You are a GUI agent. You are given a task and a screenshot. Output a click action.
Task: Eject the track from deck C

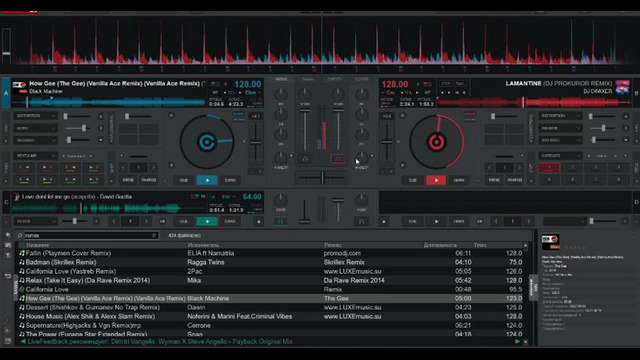click(x=259, y=221)
